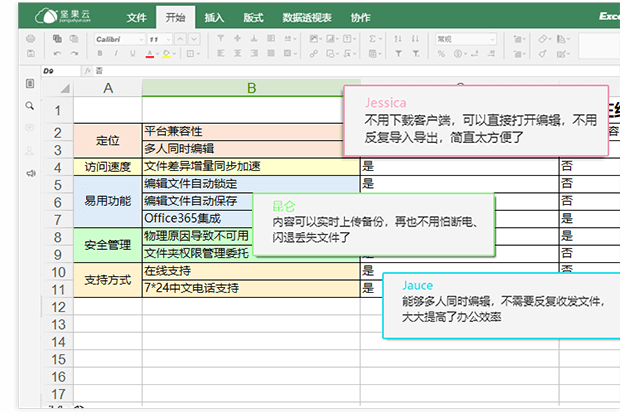Toggle bold formatting button
Screen dimensions: 620x414
click(x=100, y=53)
